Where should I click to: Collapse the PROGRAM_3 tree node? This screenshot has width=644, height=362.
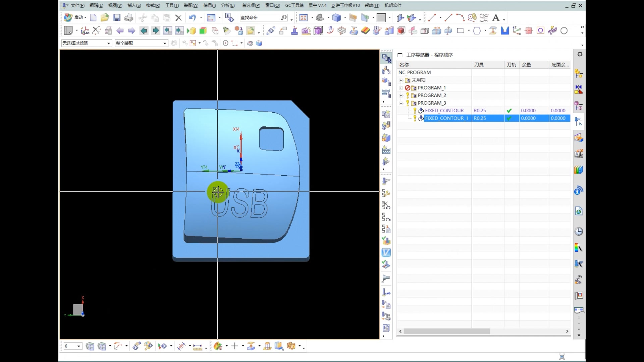[401, 103]
